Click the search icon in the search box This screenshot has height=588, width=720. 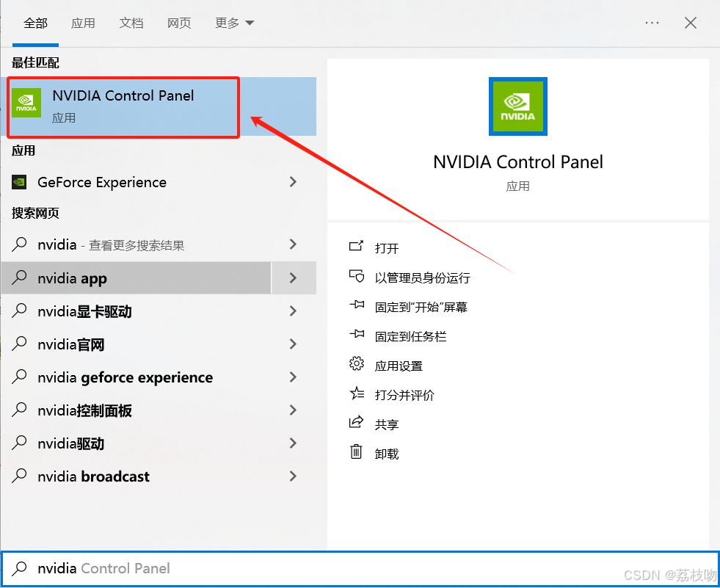point(19,568)
